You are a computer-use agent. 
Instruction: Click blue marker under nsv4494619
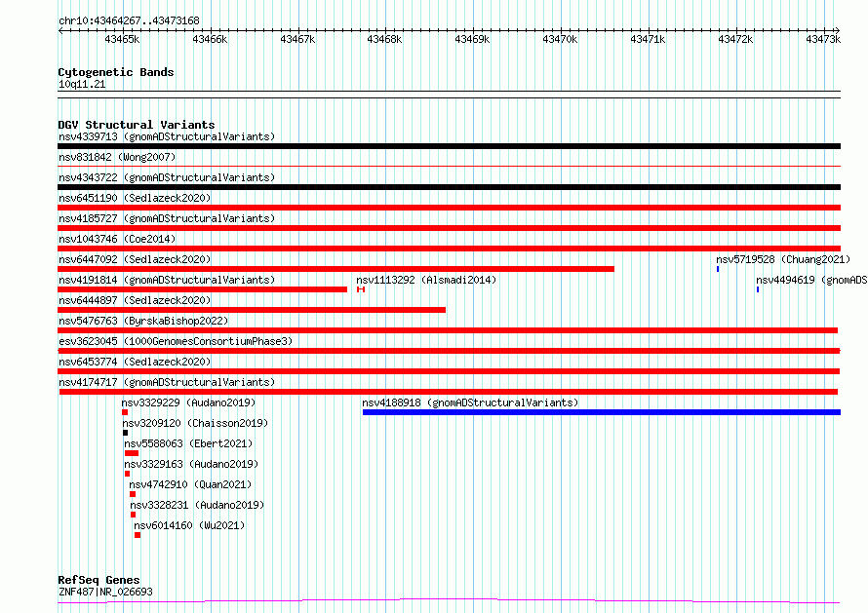[758, 289]
